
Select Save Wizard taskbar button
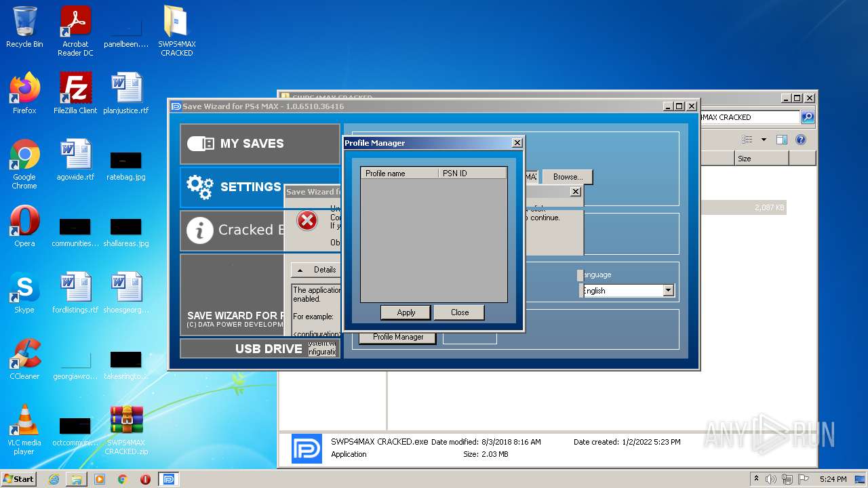(x=169, y=479)
